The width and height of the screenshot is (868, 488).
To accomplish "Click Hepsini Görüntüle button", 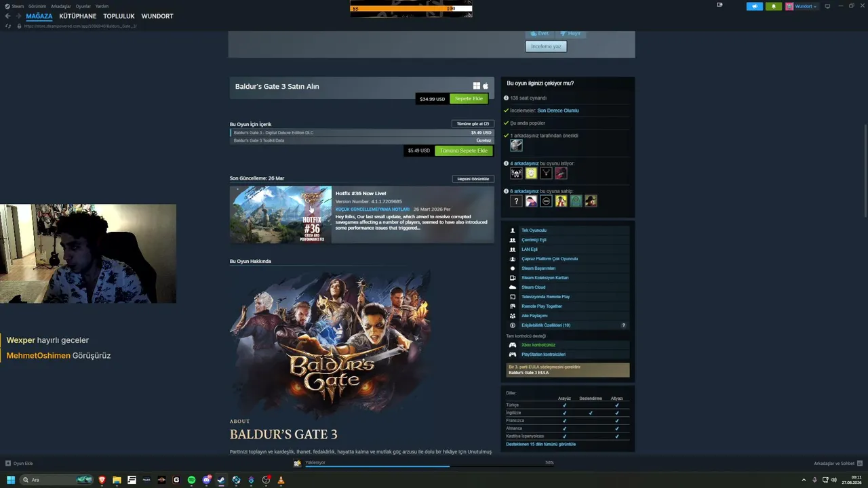I will 473,179.
